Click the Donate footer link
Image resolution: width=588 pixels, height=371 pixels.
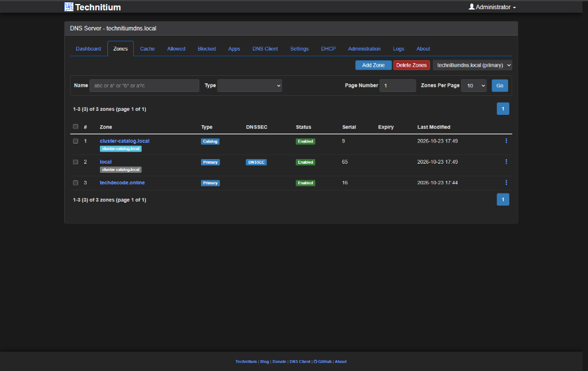point(279,362)
